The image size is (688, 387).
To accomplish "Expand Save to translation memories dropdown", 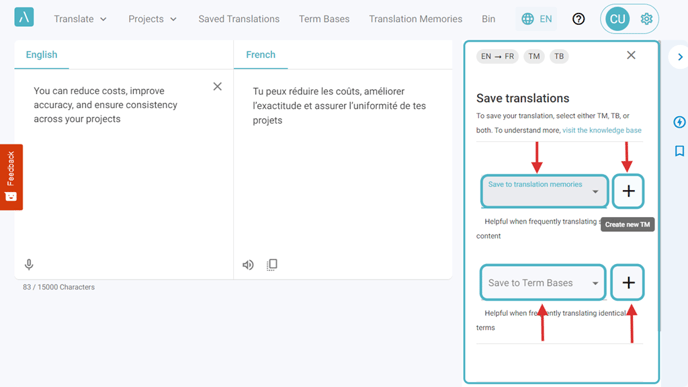I will click(544, 191).
